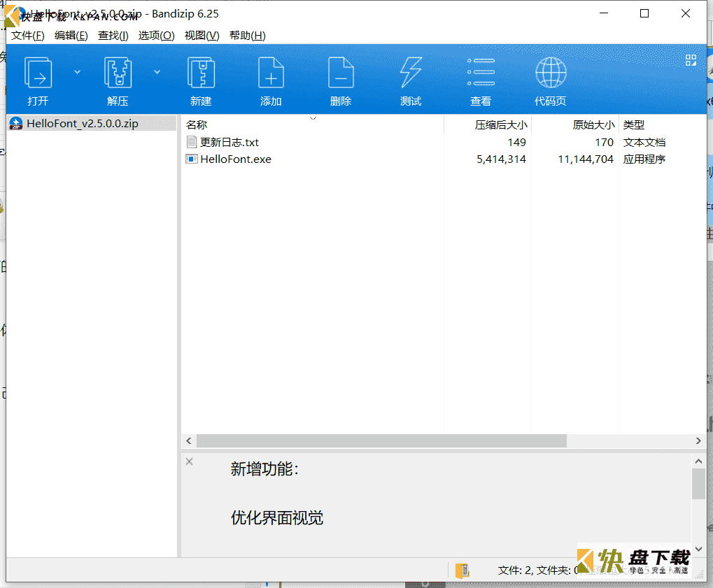Select the 更新日志.txt file row
This screenshot has height=588, width=713.
(x=444, y=142)
